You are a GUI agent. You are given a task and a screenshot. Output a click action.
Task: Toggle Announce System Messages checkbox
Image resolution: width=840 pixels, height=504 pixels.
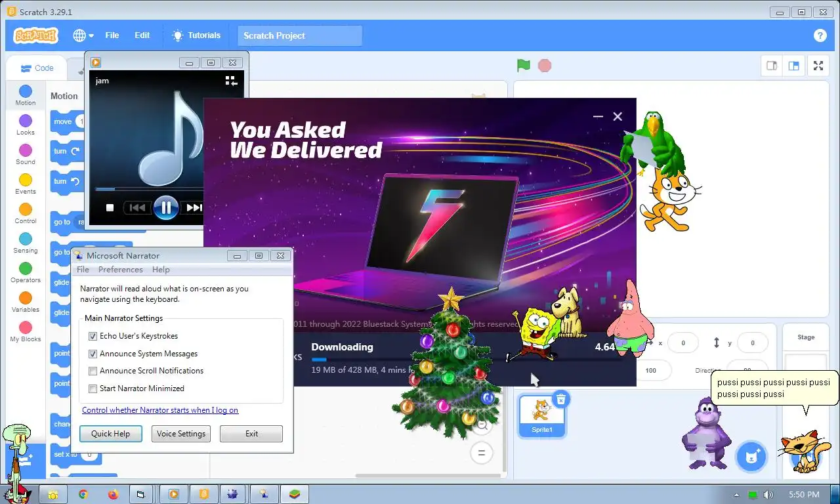point(93,354)
